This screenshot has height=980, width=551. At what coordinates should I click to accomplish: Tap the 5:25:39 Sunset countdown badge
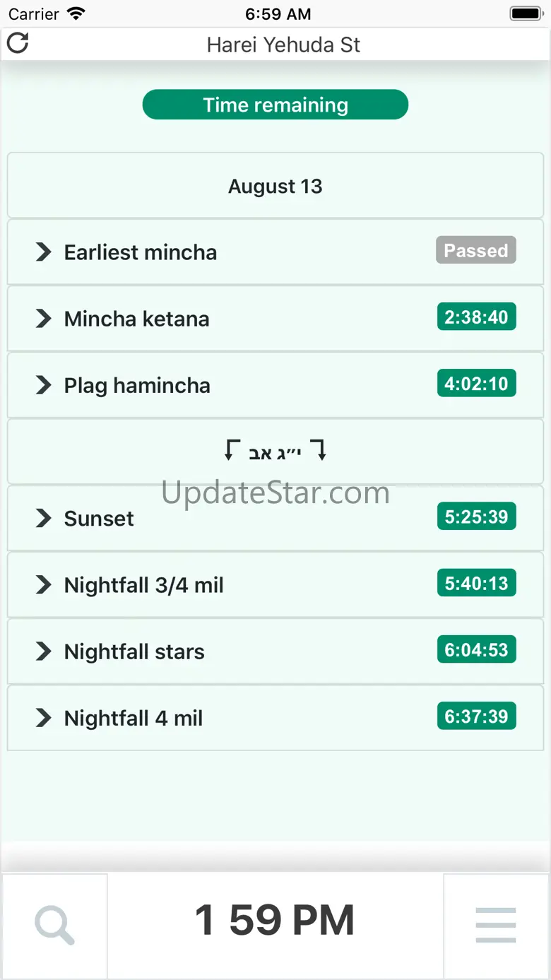[x=477, y=516]
